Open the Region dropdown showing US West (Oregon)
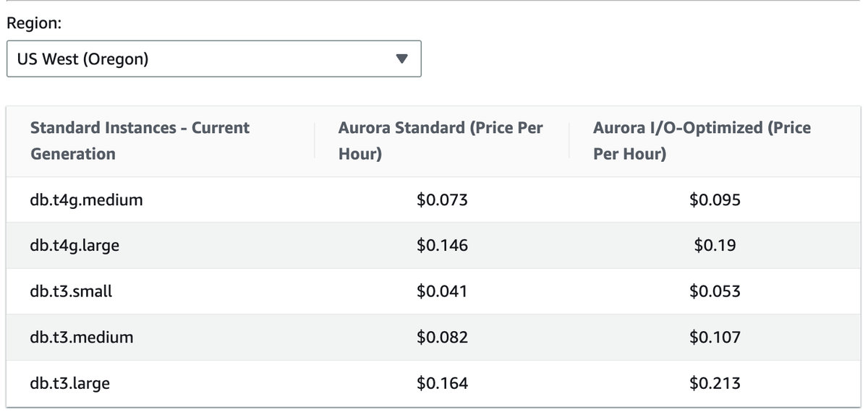This screenshot has width=868, height=412. 214,59
